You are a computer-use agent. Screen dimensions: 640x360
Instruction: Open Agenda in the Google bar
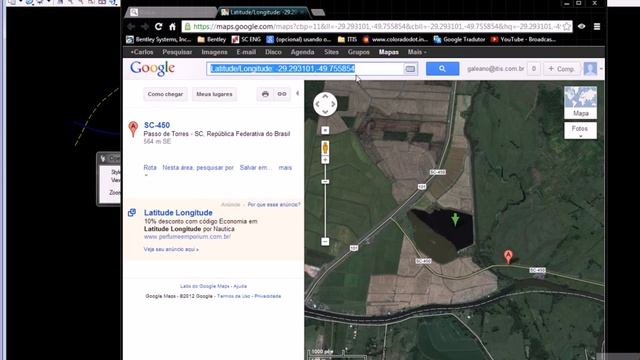[x=302, y=52]
